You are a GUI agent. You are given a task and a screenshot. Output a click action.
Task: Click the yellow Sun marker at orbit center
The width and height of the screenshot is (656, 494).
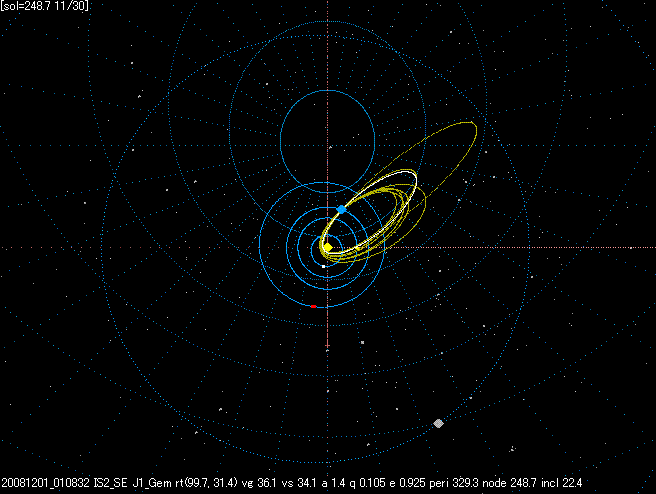click(x=328, y=248)
